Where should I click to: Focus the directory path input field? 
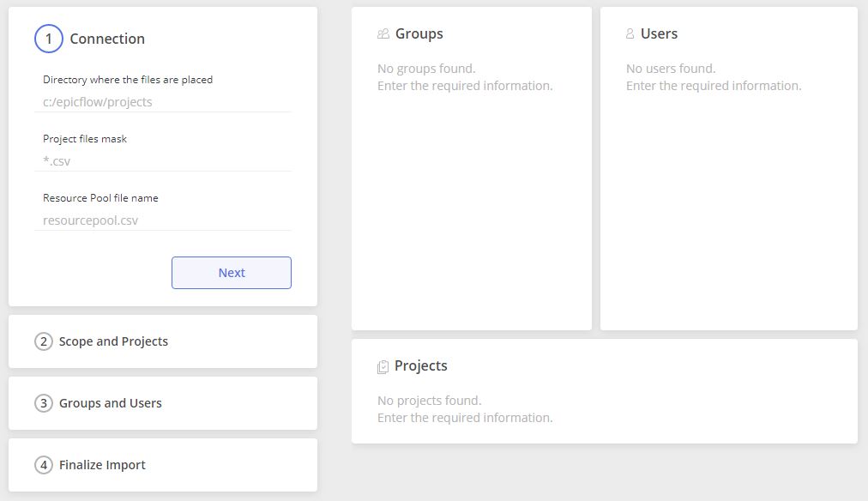pos(163,102)
